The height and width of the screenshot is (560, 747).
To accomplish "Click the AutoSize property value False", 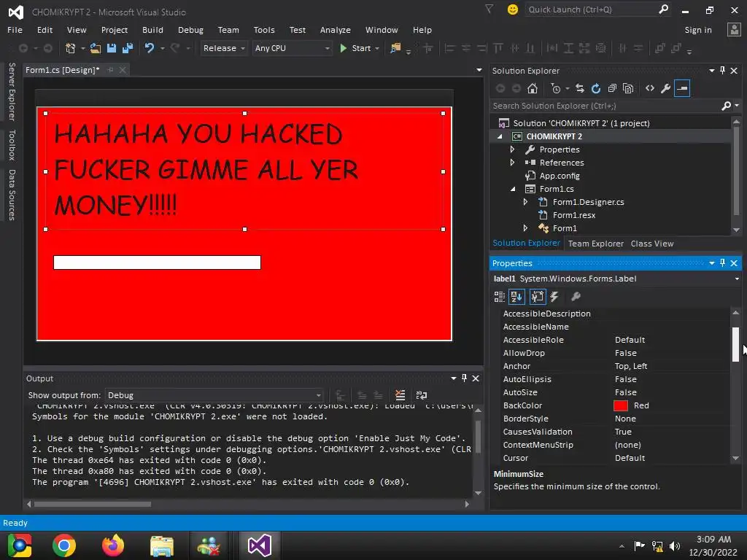I will point(625,392).
